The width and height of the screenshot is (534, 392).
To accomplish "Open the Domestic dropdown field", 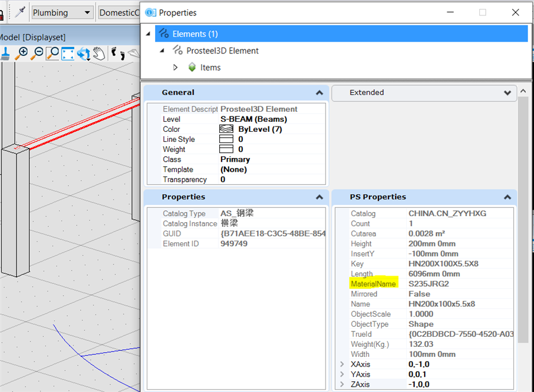I will [119, 12].
